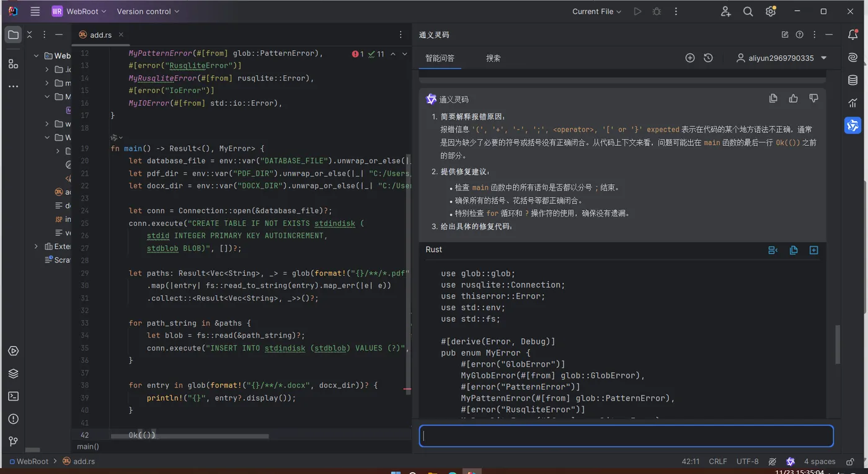Open chat history clock icon
Screen dimensions: 868x474
[x=708, y=58]
